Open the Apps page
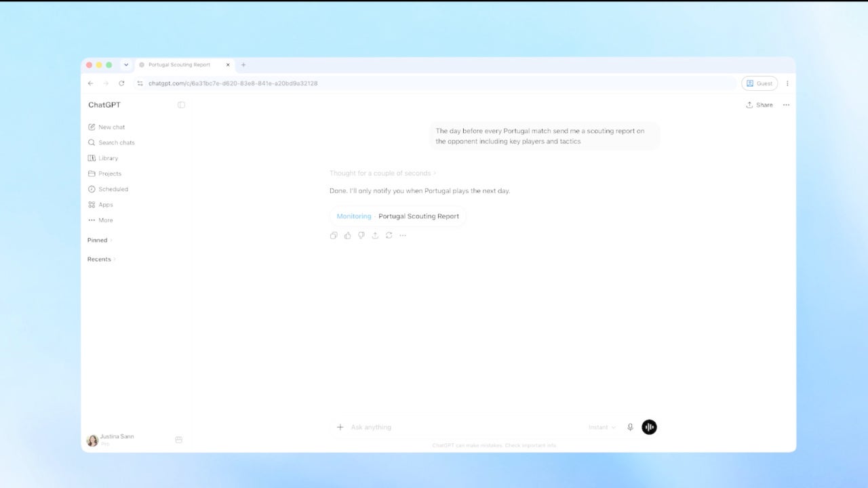 point(100,205)
